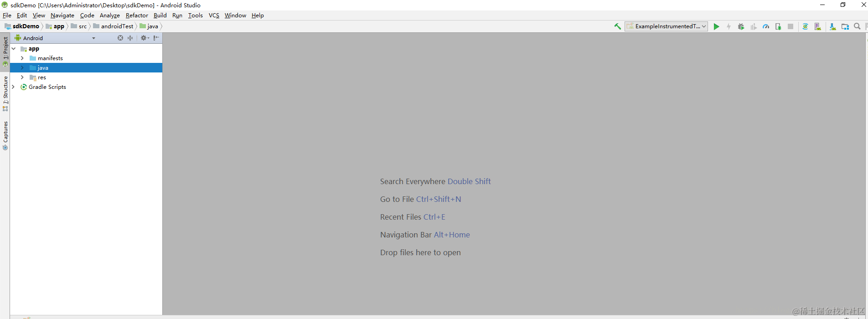Image resolution: width=868 pixels, height=319 pixels.
Task: Click the Run with Coverage icon
Action: 753,26
